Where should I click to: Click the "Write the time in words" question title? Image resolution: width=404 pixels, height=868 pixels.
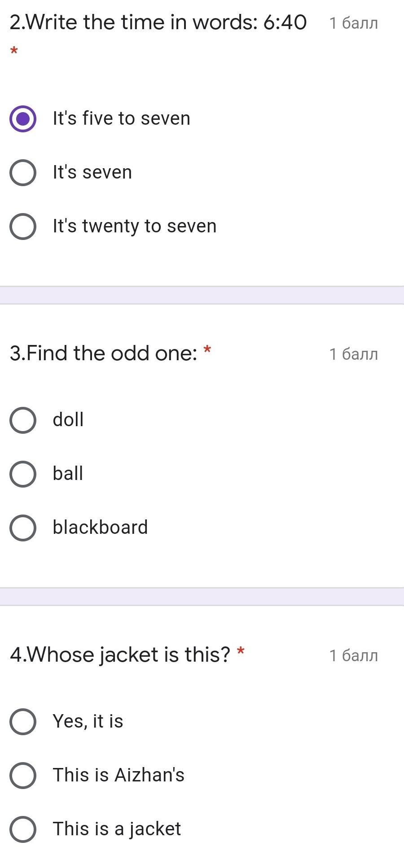click(x=158, y=22)
